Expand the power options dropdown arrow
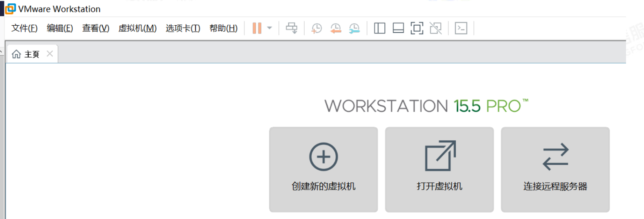644x219 pixels. (x=269, y=28)
